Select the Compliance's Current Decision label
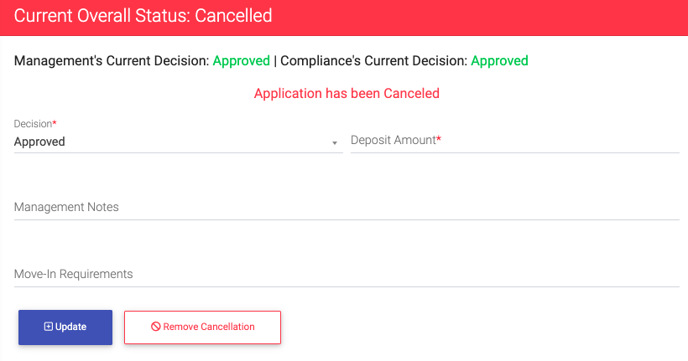Screen dimensions: 688x361 374,61
